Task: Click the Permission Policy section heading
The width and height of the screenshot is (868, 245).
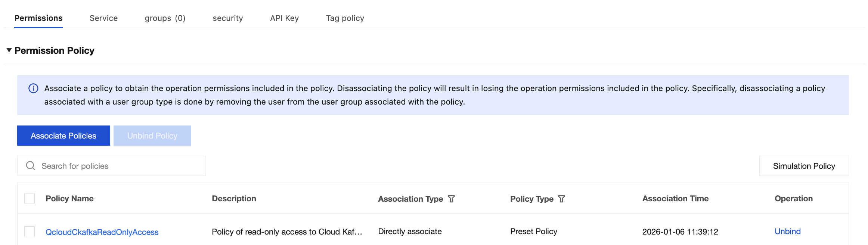Action: 54,50
